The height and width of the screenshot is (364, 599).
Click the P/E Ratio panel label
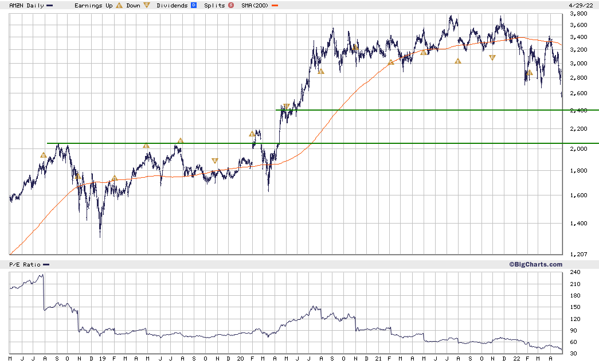pos(25,265)
